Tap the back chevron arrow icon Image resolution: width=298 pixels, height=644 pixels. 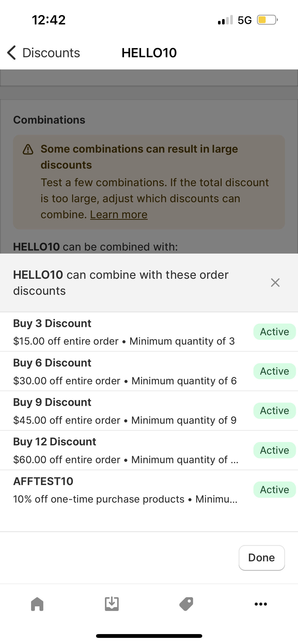pyautogui.click(x=12, y=53)
